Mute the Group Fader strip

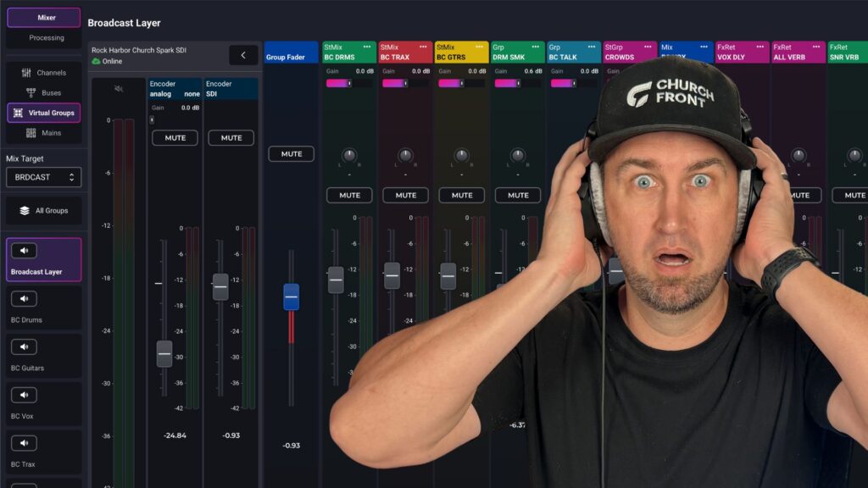[x=291, y=154]
